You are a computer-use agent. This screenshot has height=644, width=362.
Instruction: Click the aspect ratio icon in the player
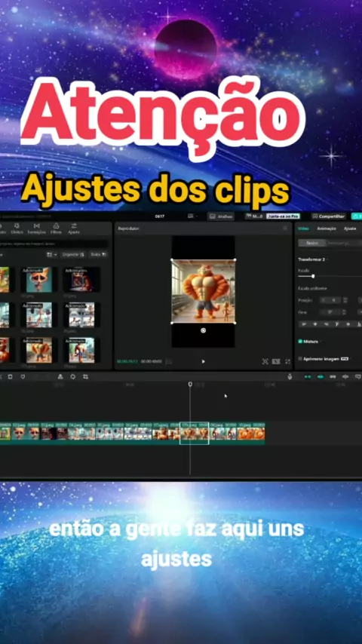click(276, 361)
